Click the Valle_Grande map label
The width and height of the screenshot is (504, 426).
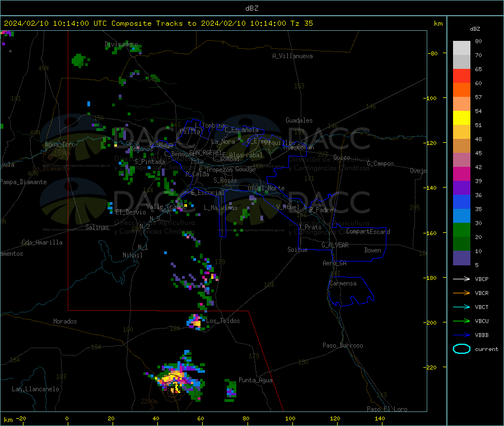166,206
